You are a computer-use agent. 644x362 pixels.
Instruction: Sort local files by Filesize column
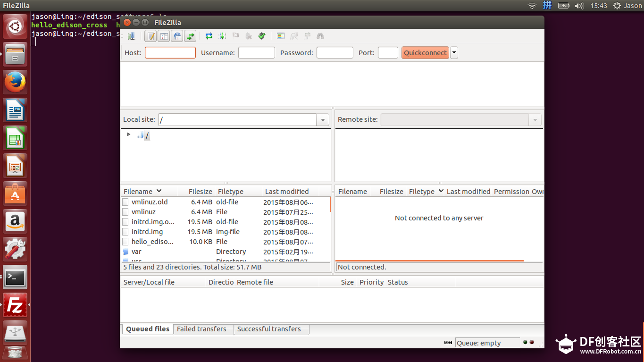tap(196, 192)
